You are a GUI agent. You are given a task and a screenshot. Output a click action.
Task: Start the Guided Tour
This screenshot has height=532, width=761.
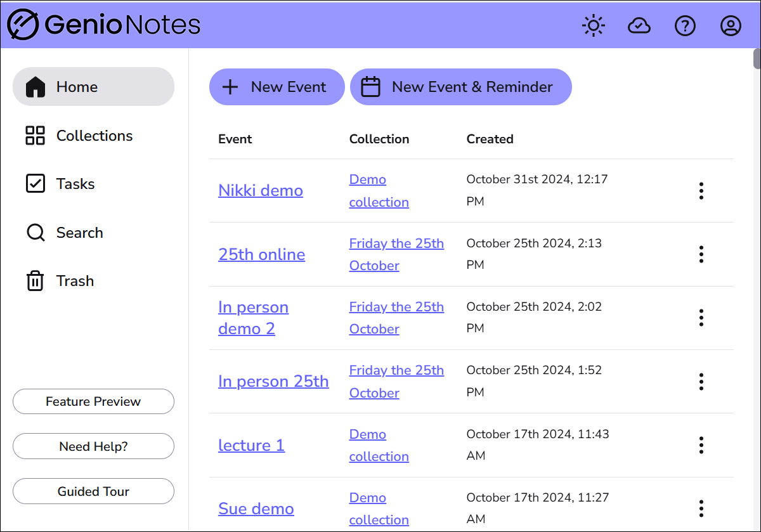(93, 491)
